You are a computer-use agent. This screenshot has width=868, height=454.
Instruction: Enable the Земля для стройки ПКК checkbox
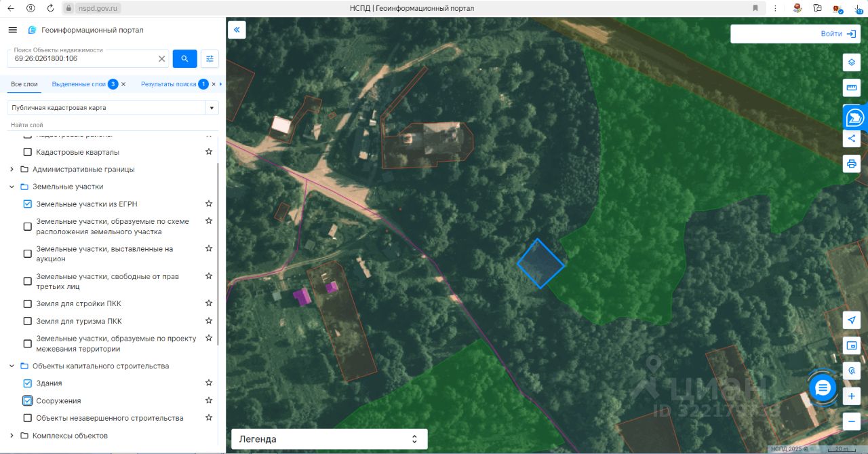28,303
